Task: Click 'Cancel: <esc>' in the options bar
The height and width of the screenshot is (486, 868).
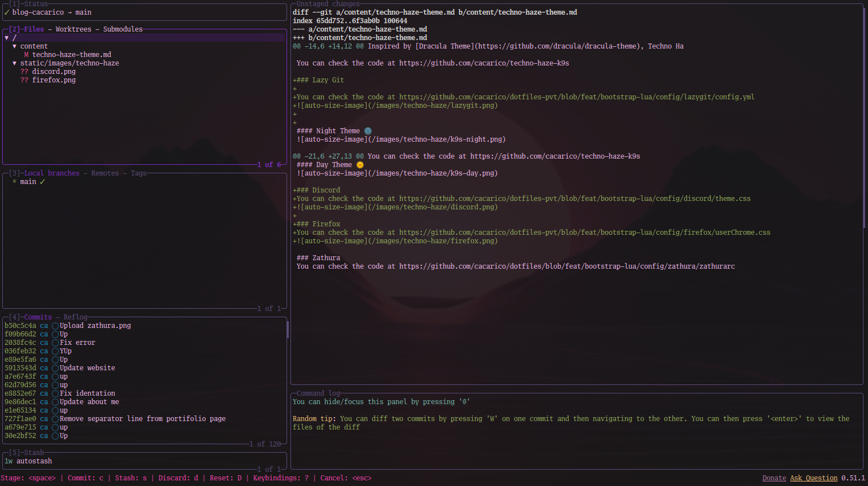Action: point(346,478)
